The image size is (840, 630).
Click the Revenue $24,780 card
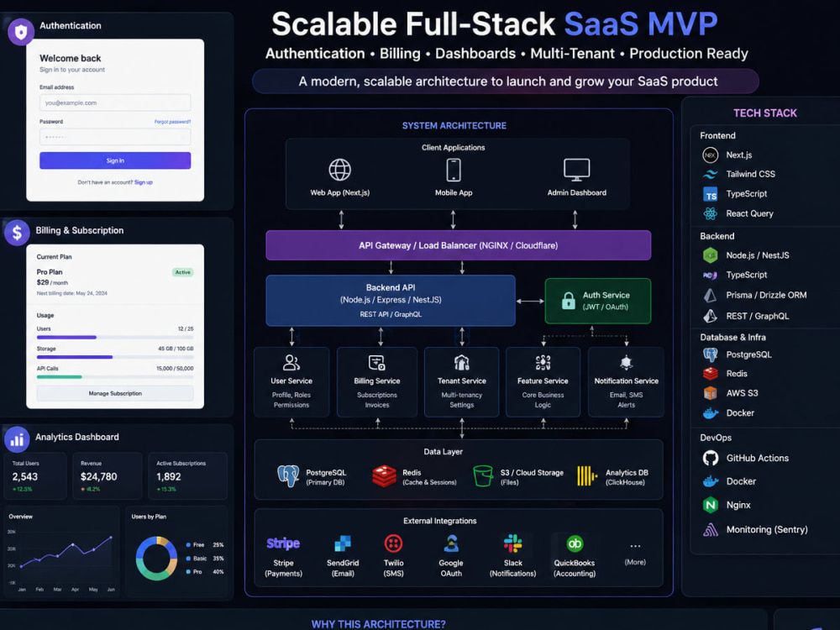108,476
